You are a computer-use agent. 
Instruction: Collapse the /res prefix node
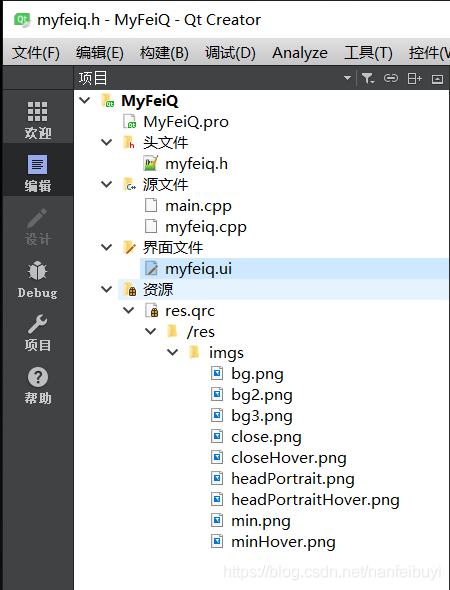151,331
